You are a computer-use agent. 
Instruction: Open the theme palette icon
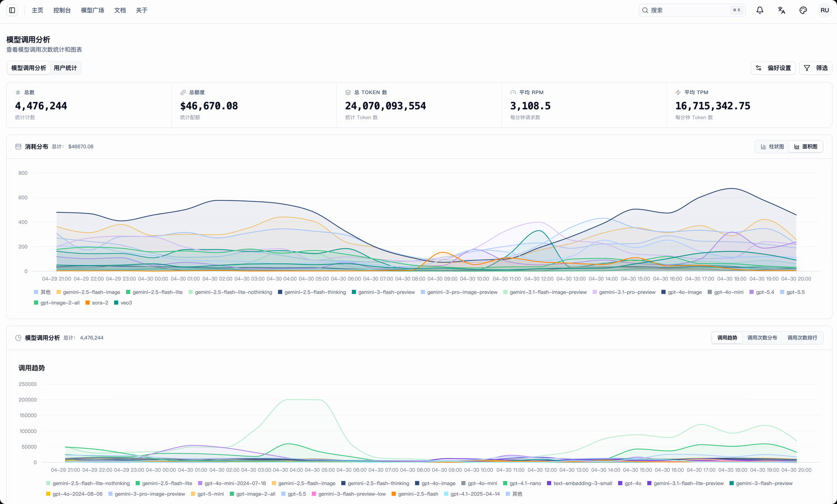[x=803, y=10]
